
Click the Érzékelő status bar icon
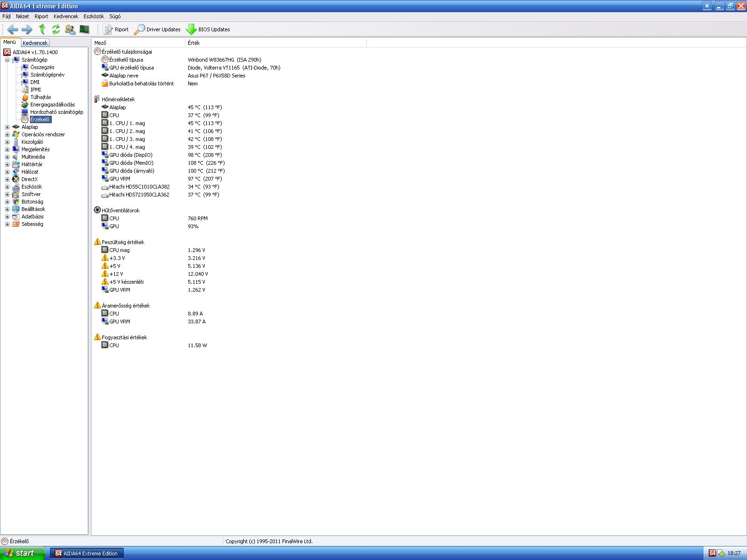(x=5, y=541)
